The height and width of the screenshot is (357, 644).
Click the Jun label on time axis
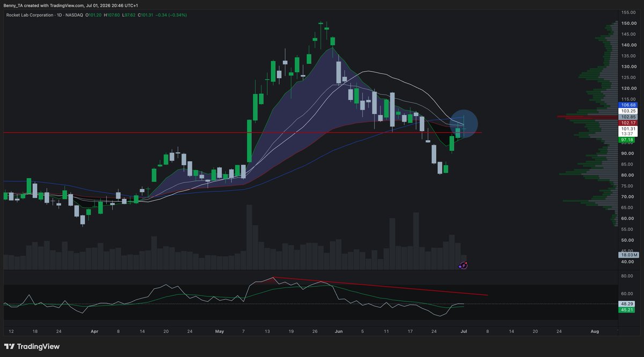[338, 332]
